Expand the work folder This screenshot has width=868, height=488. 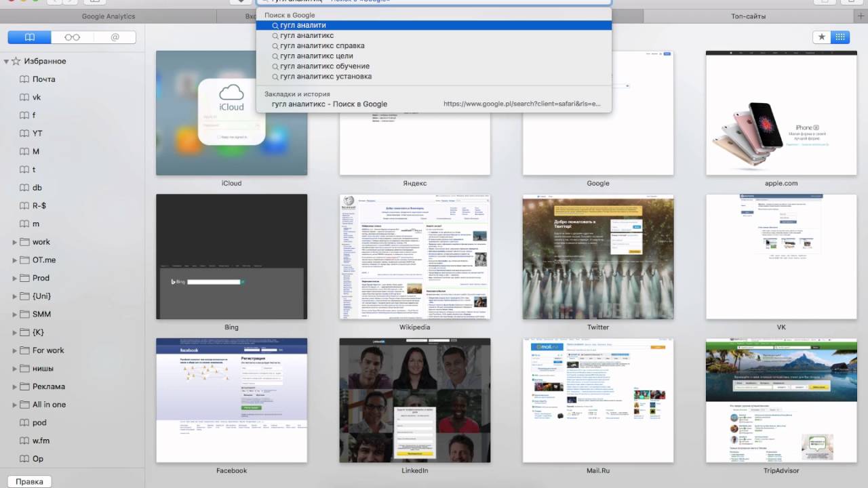(x=15, y=242)
